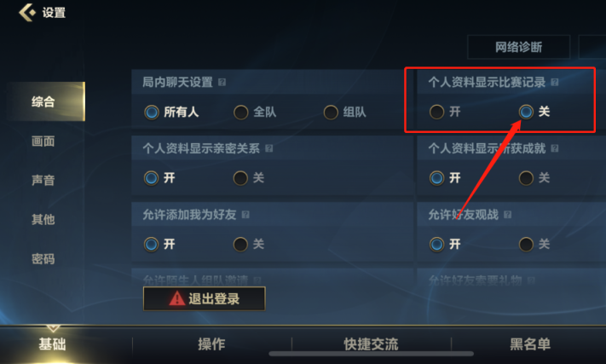Click the 退出登录 button
Image resolution: width=606 pixels, height=364 pixels.
[x=204, y=298]
